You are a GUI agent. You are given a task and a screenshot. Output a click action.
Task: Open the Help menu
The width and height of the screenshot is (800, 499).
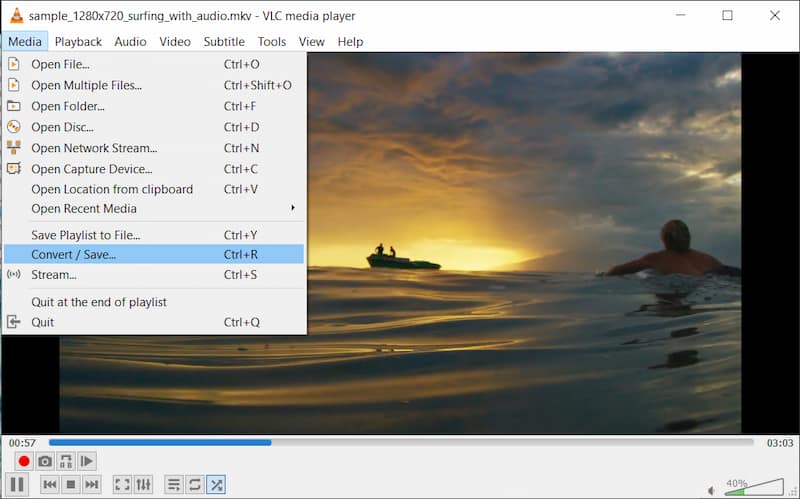pos(350,41)
